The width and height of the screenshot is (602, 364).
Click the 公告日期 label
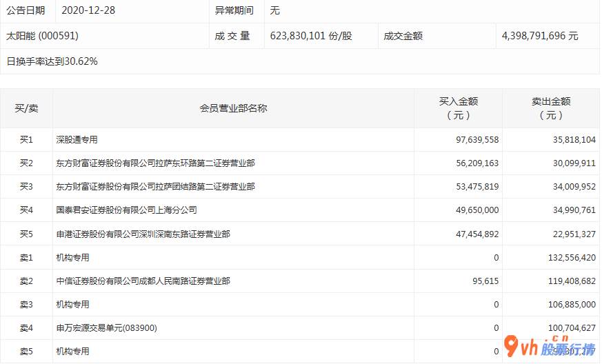point(26,10)
